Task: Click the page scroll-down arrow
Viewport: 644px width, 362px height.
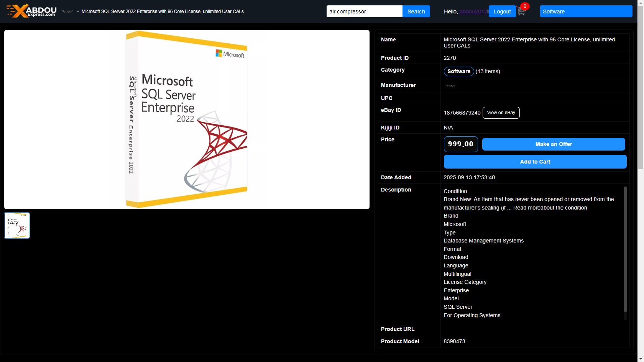Action: (x=641, y=359)
